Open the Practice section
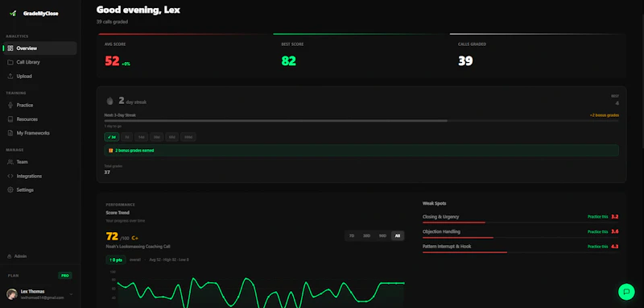The height and width of the screenshot is (308, 644). pos(39,105)
